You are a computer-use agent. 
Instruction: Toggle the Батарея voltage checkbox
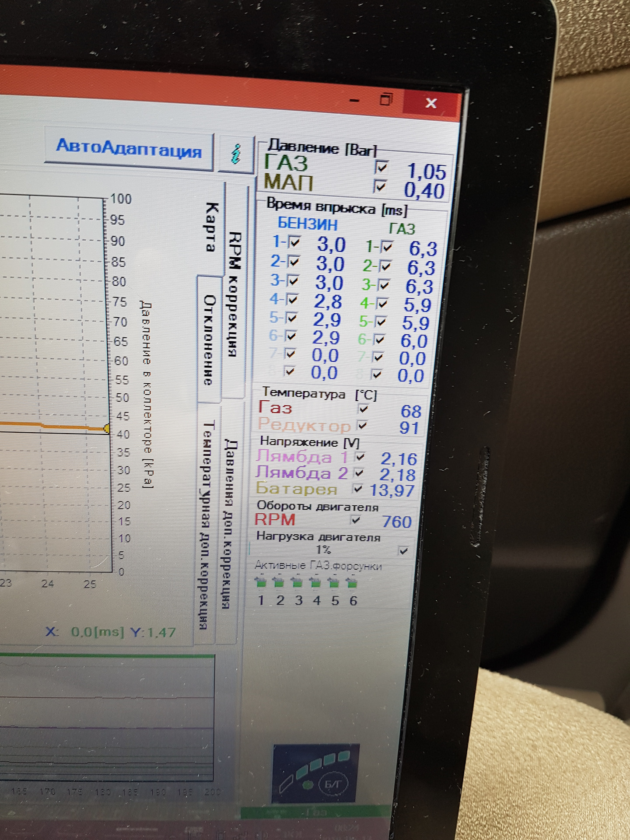[358, 488]
